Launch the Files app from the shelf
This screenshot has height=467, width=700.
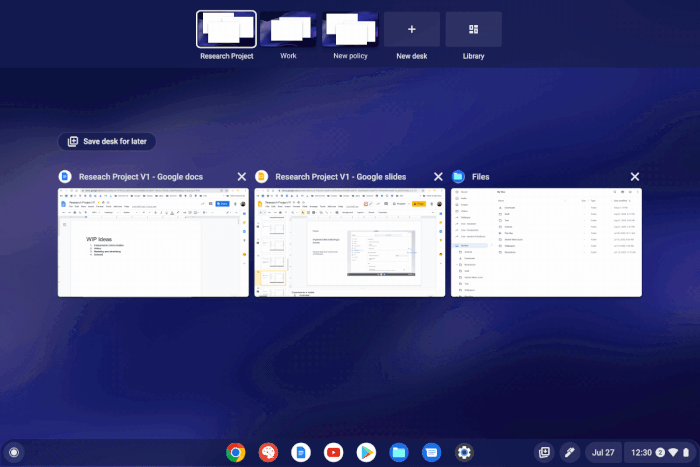[399, 452]
